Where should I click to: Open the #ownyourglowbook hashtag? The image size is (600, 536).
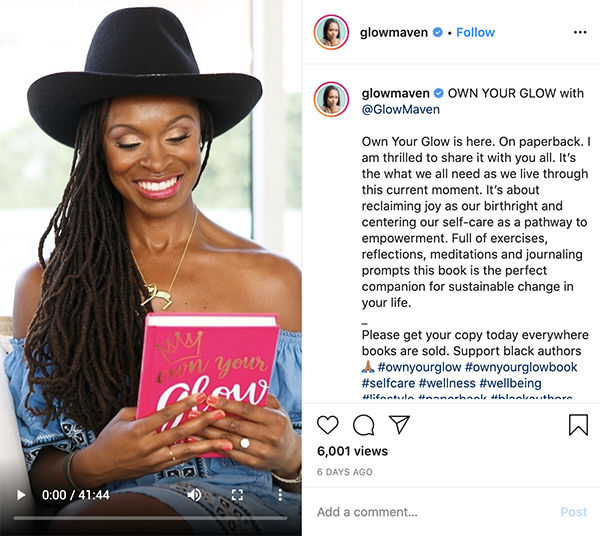[x=521, y=367]
